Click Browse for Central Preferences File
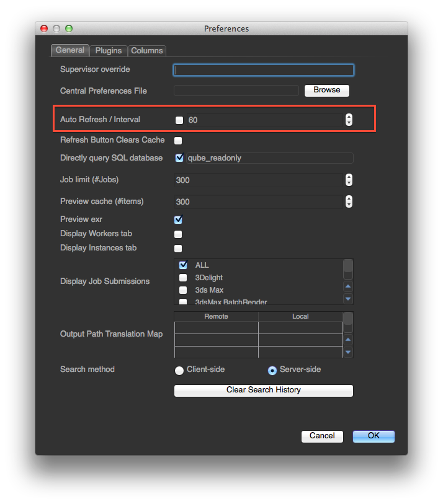Viewport: 443px width, 504px height. [x=326, y=91]
